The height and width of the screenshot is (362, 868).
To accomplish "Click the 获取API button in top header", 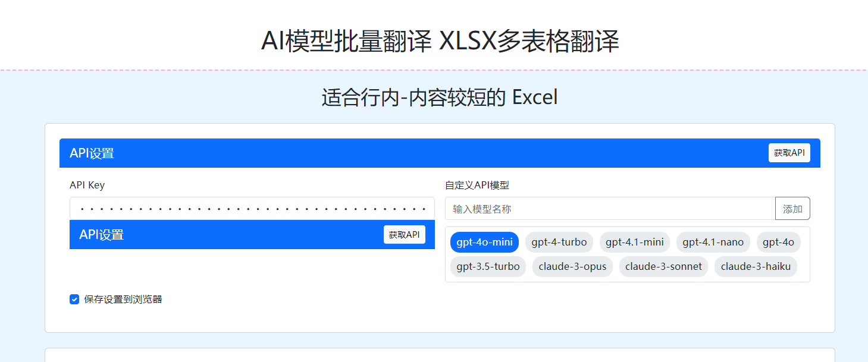I will point(789,153).
